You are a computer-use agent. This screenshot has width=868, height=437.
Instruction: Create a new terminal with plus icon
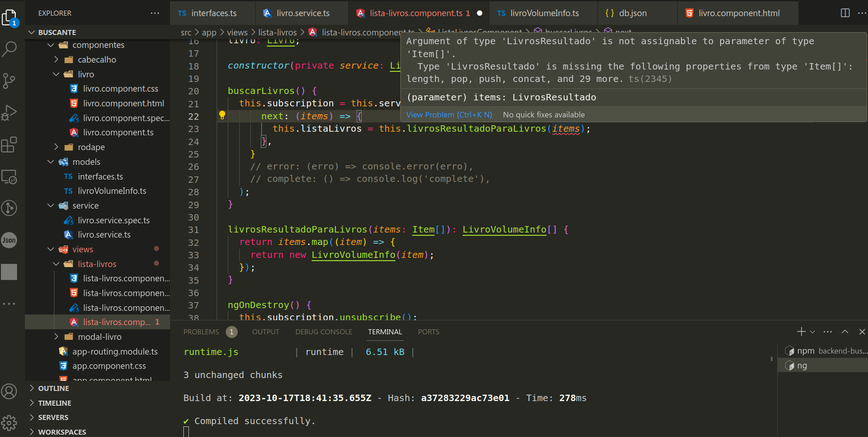801,332
